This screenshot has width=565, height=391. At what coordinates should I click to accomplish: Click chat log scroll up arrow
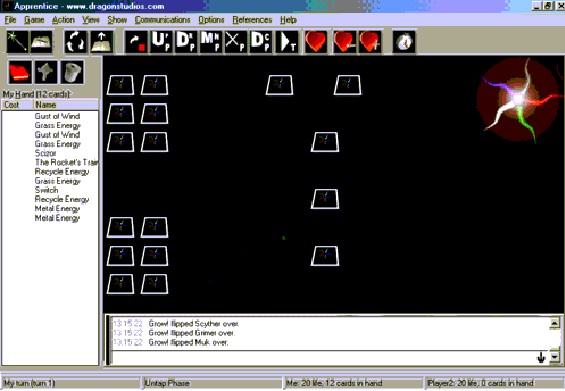click(555, 323)
